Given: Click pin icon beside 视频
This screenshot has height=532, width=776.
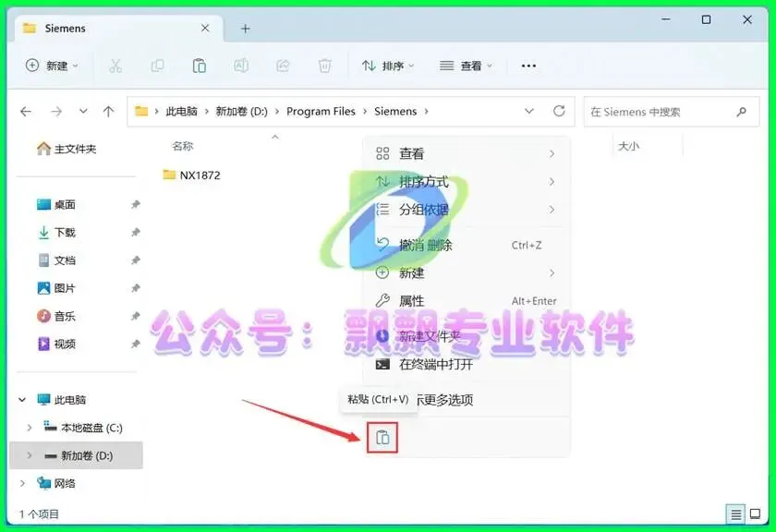Looking at the screenshot, I should tap(135, 344).
